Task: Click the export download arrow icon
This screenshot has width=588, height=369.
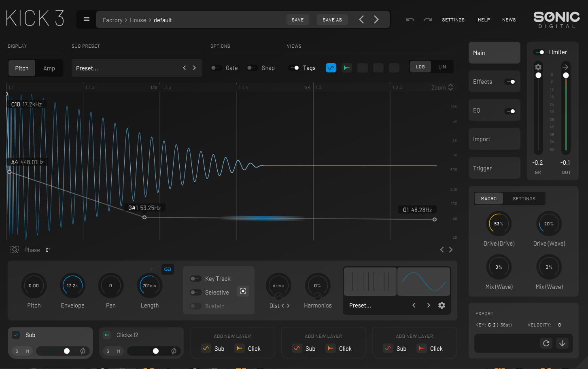Action: [562, 343]
